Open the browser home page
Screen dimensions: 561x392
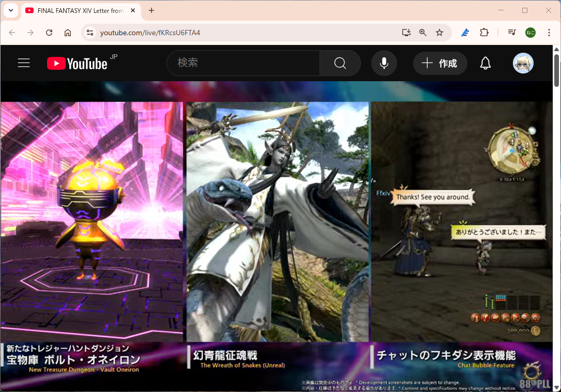coord(68,33)
